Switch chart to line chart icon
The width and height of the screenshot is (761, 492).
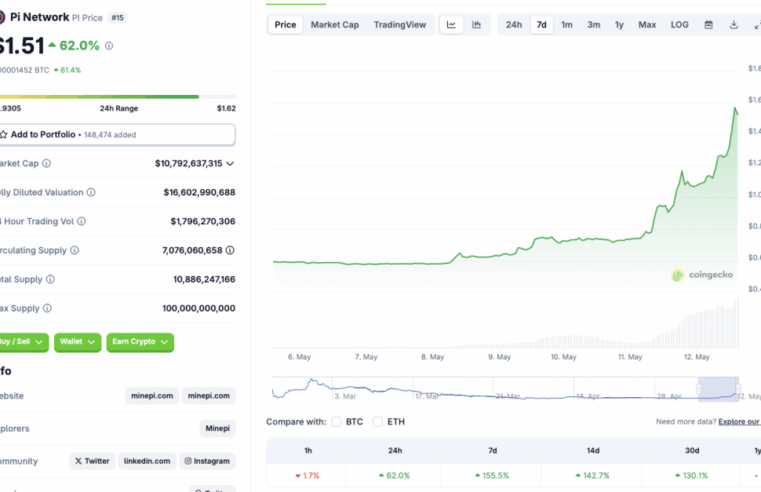(x=451, y=25)
